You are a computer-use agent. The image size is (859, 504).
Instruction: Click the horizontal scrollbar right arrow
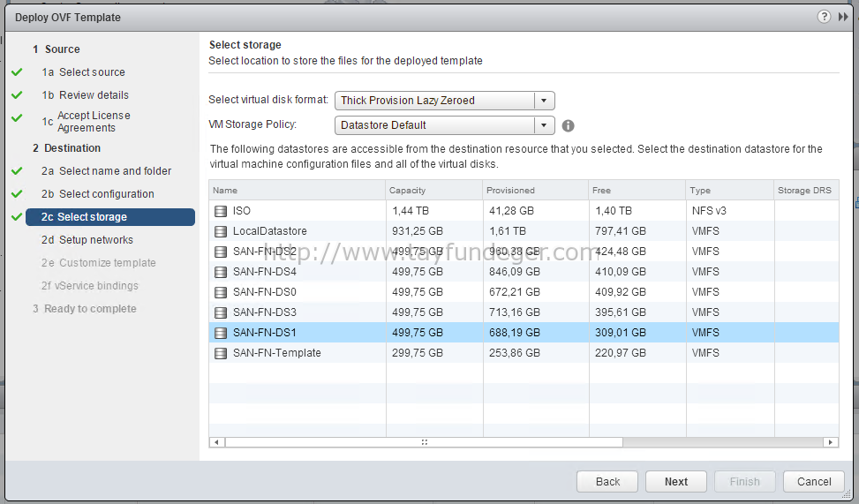click(x=831, y=442)
